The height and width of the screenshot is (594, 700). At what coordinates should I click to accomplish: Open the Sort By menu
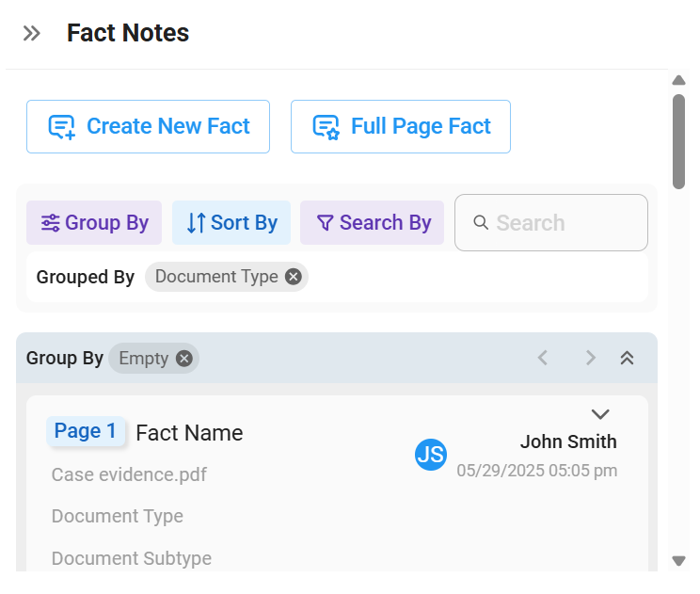point(231,222)
